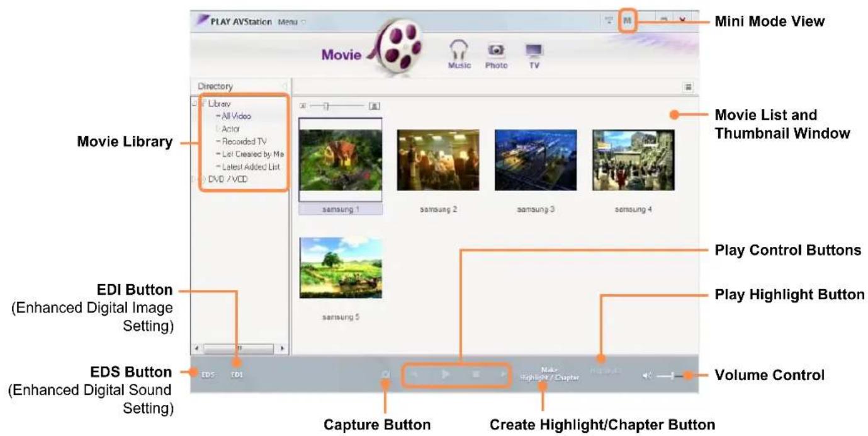
Task: Select List Created by Me
Action: [x=252, y=154]
